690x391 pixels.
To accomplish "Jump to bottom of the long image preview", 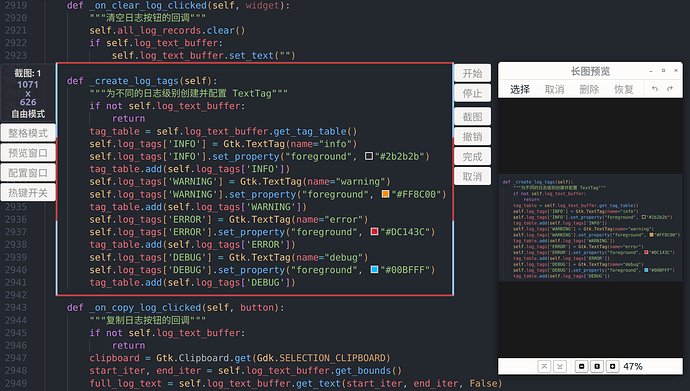I will coord(560,366).
